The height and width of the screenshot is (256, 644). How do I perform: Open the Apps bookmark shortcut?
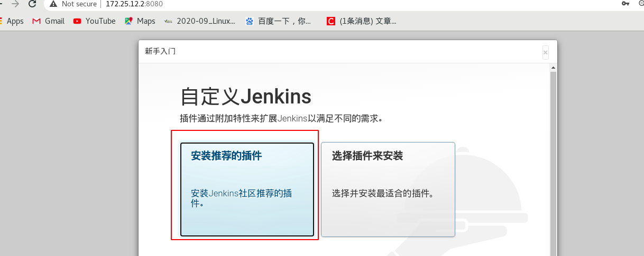point(12,21)
